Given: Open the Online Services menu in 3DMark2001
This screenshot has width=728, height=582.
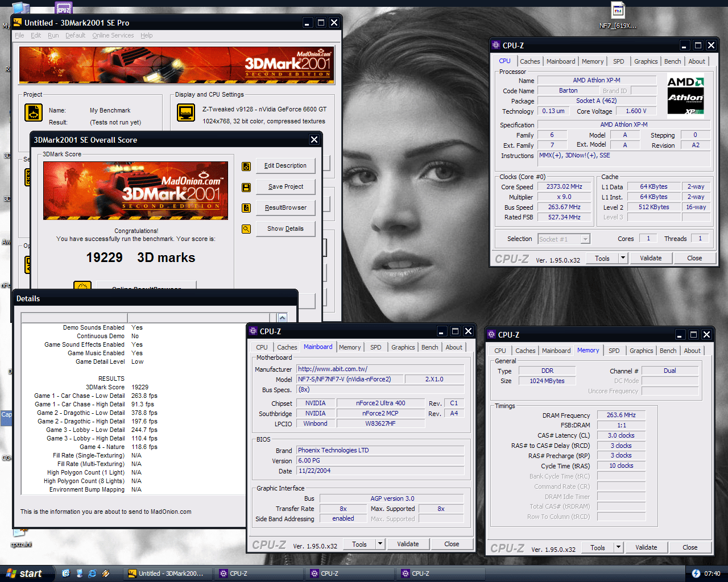Looking at the screenshot, I should [x=113, y=35].
